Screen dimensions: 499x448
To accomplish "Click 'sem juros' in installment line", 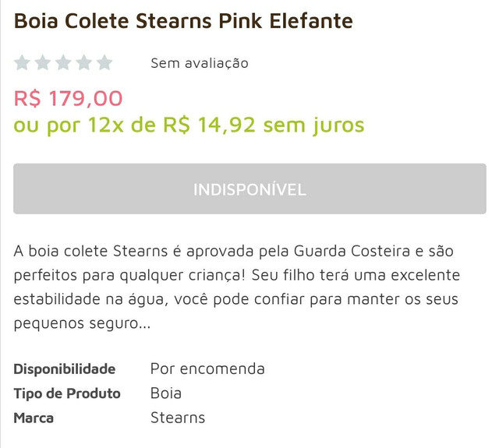I will click(x=314, y=125).
